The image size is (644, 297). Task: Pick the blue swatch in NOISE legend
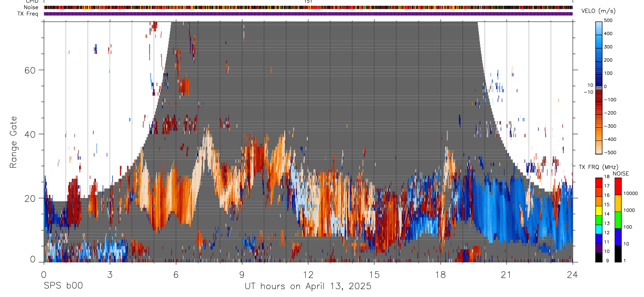[x=618, y=237]
